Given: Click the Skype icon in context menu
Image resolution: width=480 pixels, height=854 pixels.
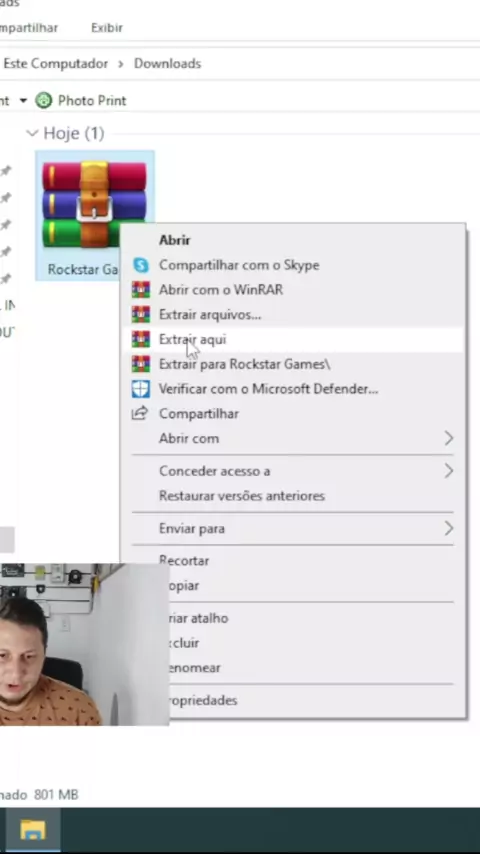Looking at the screenshot, I should point(141,265).
